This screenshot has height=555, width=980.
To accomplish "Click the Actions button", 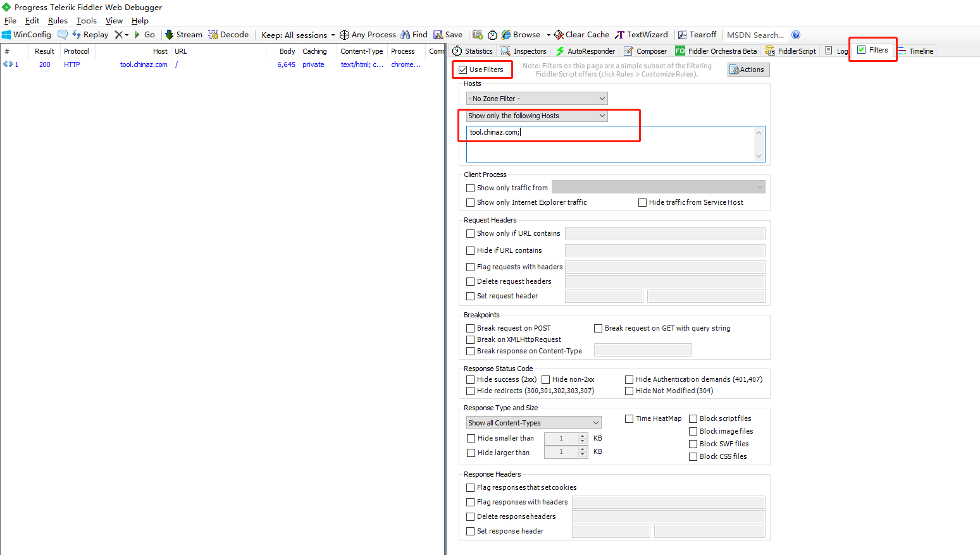I will 748,70.
